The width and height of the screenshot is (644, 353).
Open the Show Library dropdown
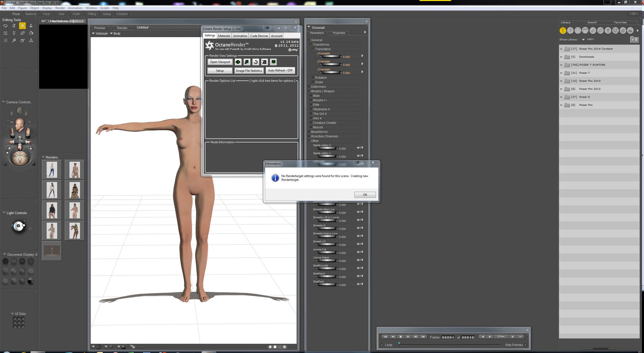tap(583, 40)
